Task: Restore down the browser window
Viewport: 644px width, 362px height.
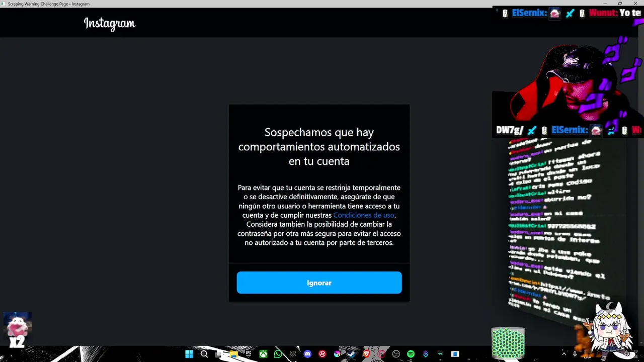Action: 620,4
